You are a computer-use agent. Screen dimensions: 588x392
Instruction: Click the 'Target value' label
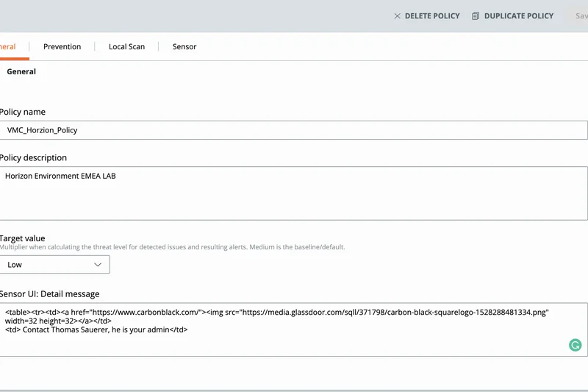coord(23,238)
